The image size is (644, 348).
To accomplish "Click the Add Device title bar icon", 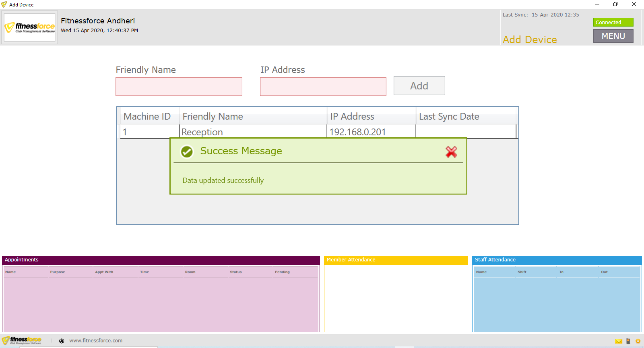I will coord(4,4).
